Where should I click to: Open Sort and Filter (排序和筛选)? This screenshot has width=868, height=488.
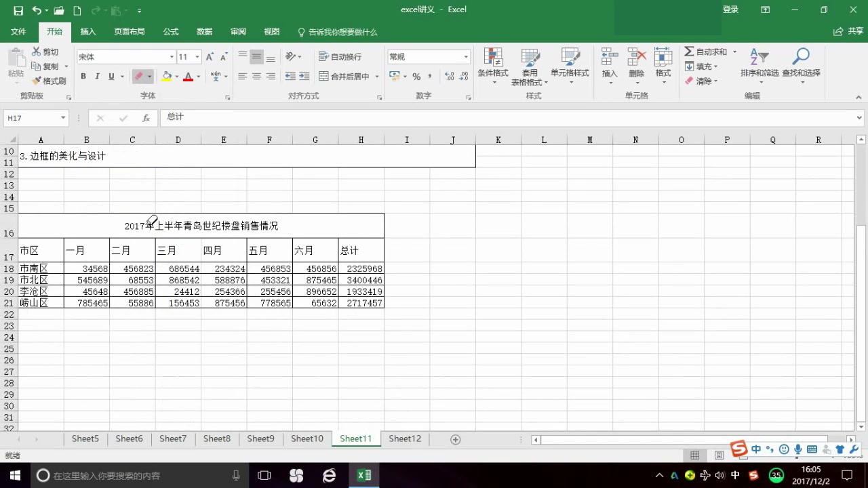[759, 66]
